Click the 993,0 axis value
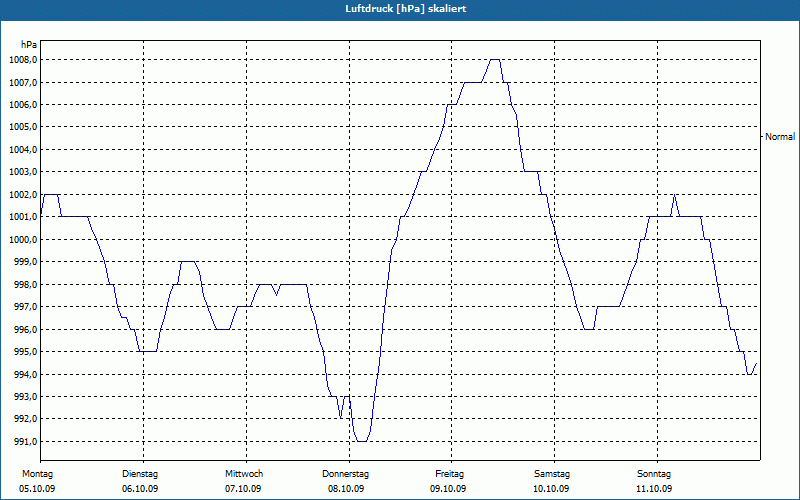The width and height of the screenshot is (800, 500). [x=25, y=396]
